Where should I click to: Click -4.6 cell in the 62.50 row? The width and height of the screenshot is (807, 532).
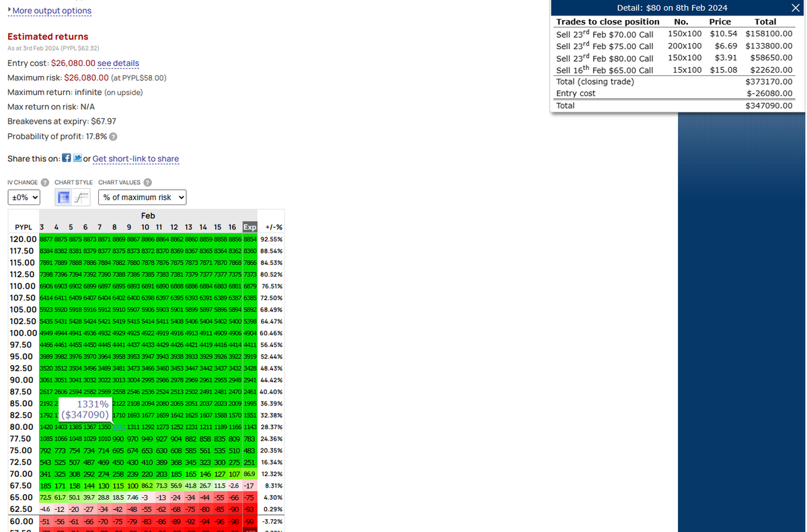click(x=46, y=509)
